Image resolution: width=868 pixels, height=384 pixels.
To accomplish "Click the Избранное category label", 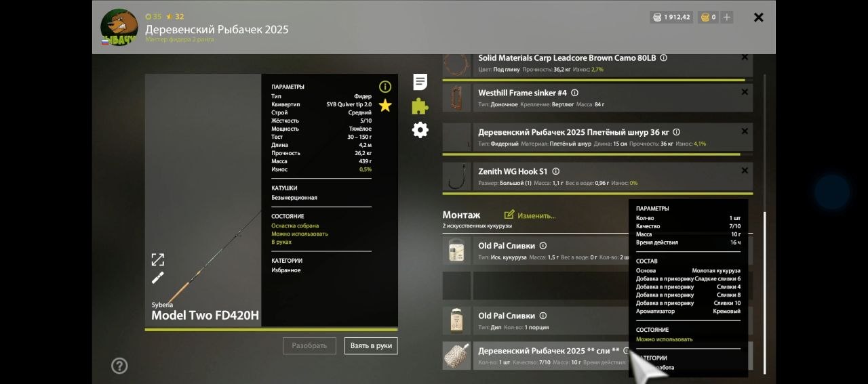I will pyautogui.click(x=285, y=270).
